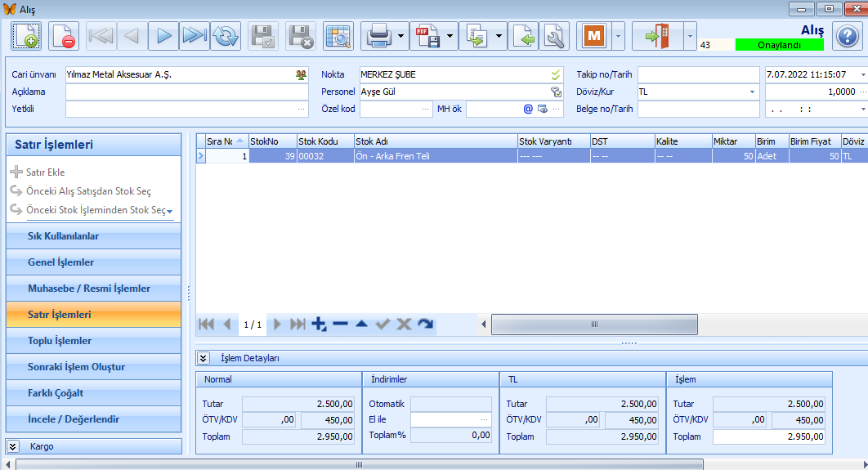Go to the next record in the toolbar
The width and height of the screenshot is (868, 470).
[x=163, y=37]
